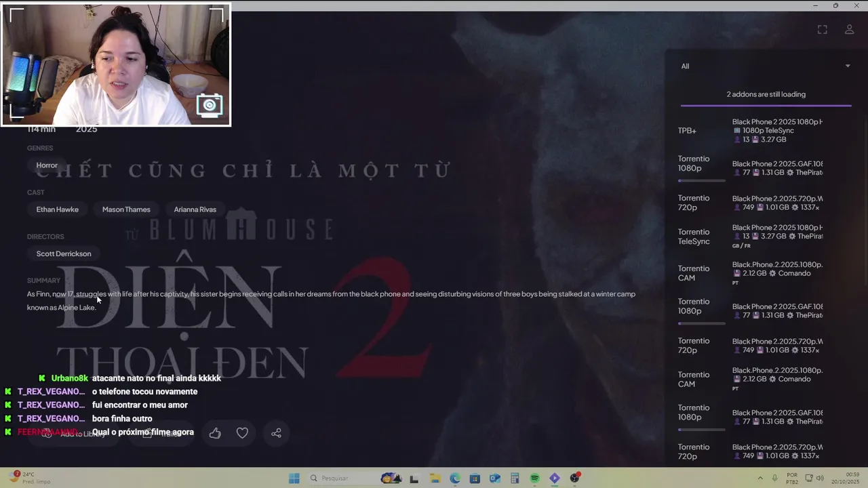This screenshot has height=488, width=868.
Task: Click the share icon
Action: point(276,433)
